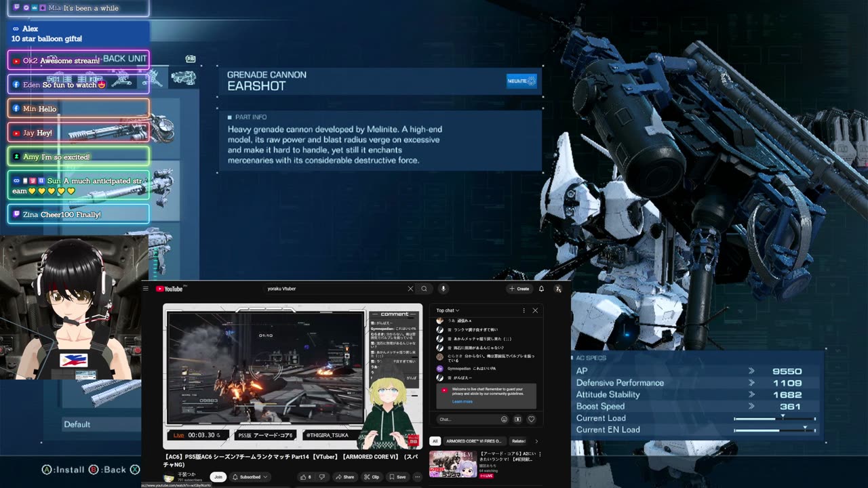Click the VTuber webcam avatar overlay
This screenshot has height=488, width=868.
click(x=74, y=307)
